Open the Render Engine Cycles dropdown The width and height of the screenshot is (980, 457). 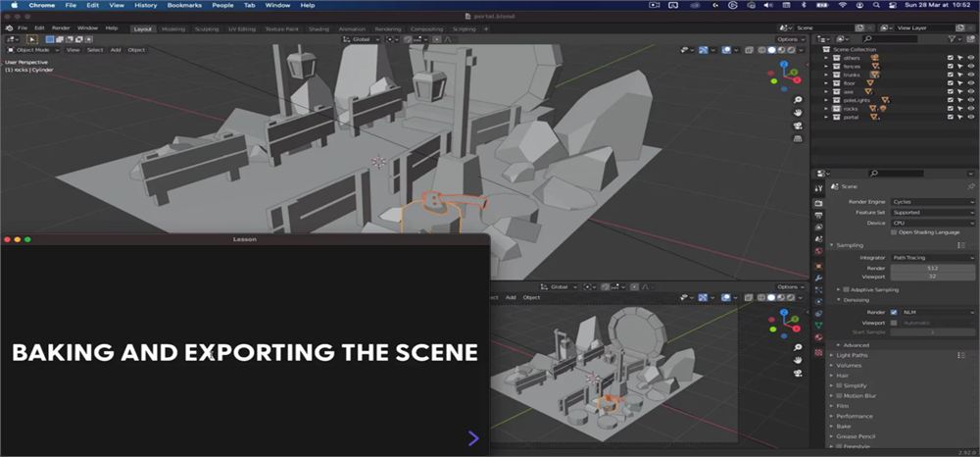933,202
